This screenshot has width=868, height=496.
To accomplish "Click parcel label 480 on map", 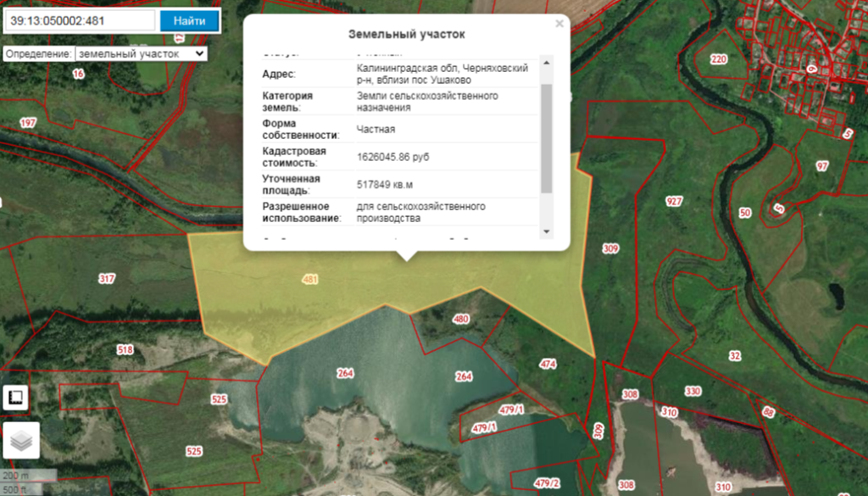I will [461, 319].
